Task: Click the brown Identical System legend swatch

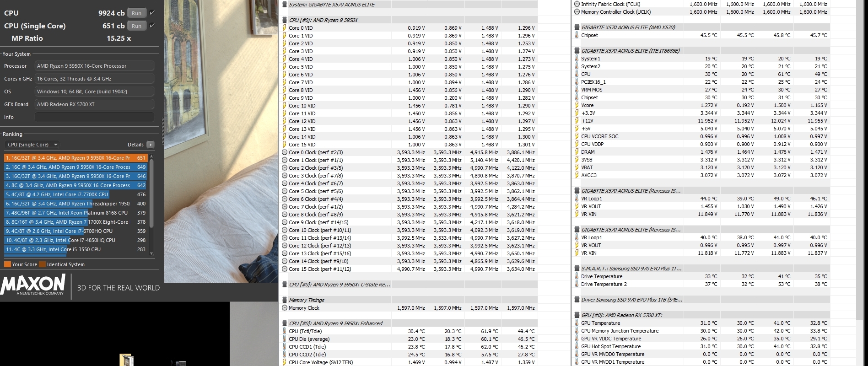Action: coord(42,264)
